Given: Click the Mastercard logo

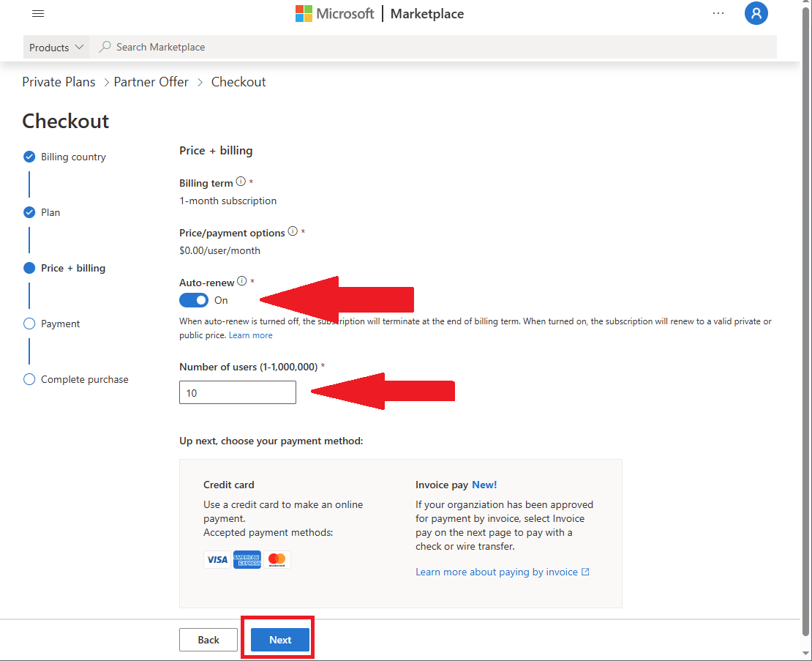Looking at the screenshot, I should (x=277, y=559).
